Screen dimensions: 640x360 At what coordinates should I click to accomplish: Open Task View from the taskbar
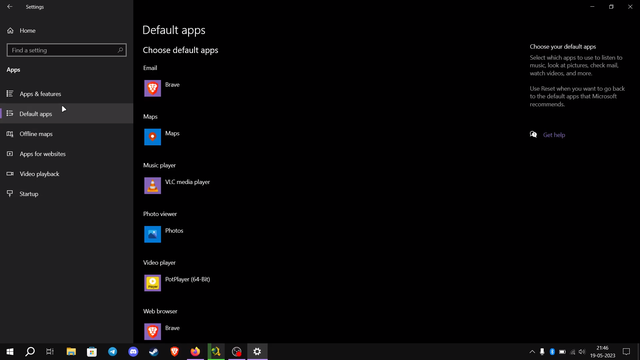tap(50, 351)
